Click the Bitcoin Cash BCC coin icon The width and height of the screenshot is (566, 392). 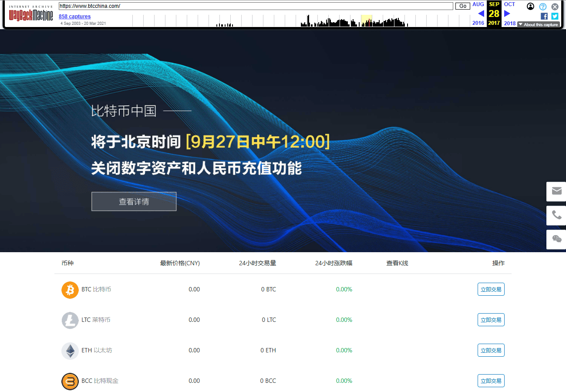[x=70, y=381]
